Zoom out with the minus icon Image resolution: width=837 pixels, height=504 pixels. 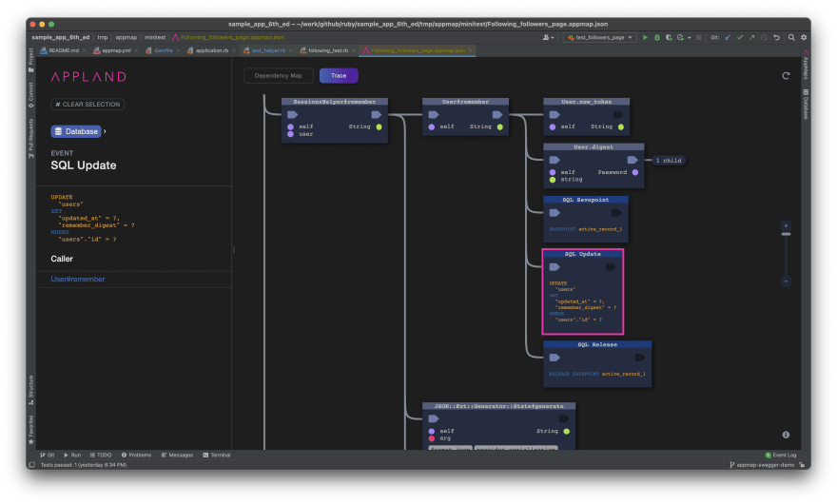coord(786,281)
